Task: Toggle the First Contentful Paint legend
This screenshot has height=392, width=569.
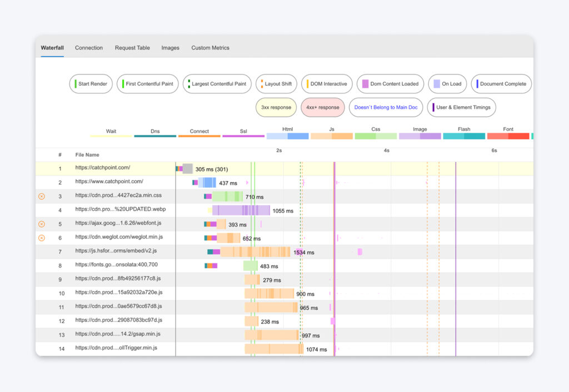Action: (147, 83)
